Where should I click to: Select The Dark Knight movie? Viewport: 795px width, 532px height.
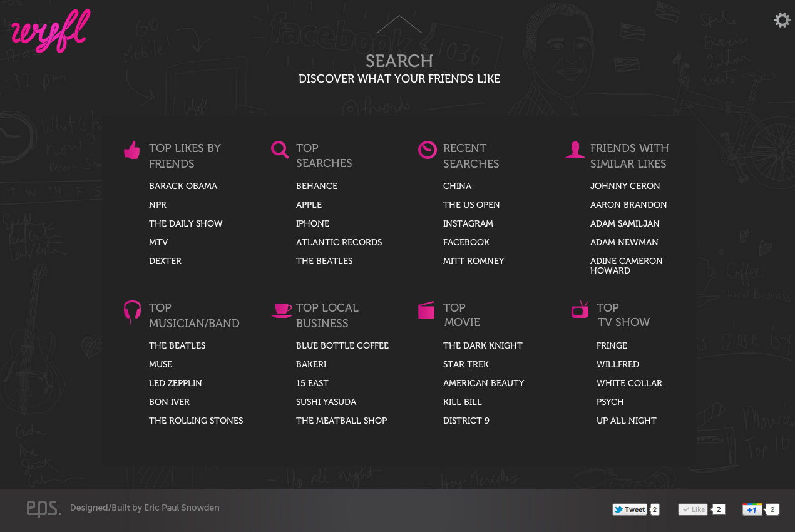tap(483, 345)
